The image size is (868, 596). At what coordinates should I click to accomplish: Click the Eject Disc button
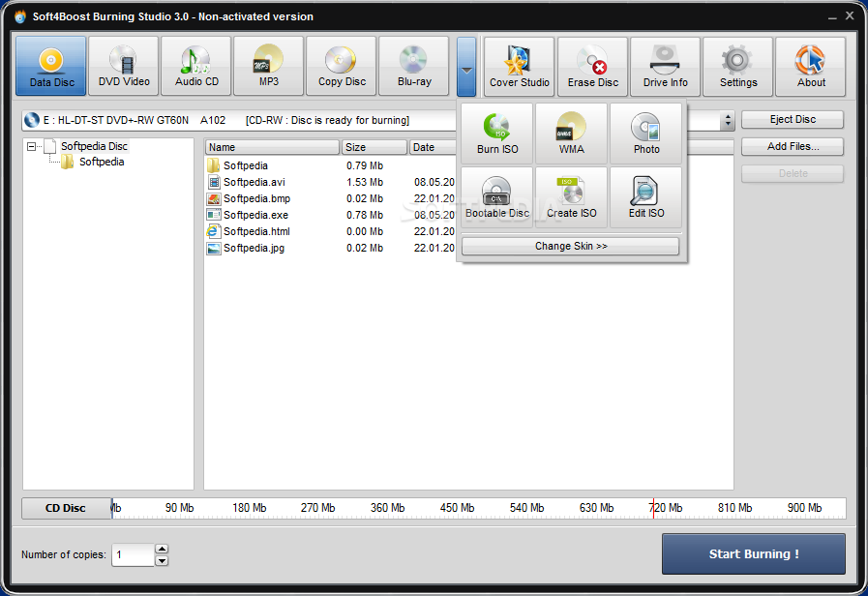point(793,120)
